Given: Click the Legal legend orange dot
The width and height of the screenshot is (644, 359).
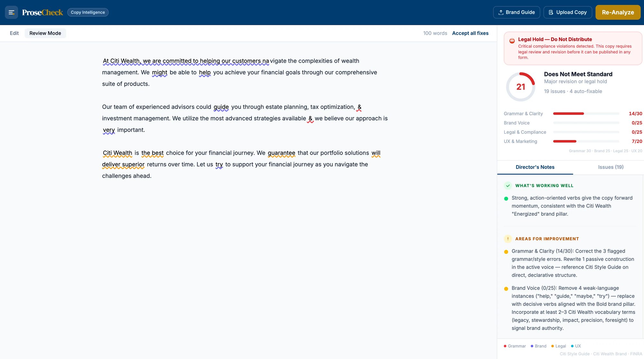Looking at the screenshot, I should [x=553, y=346].
